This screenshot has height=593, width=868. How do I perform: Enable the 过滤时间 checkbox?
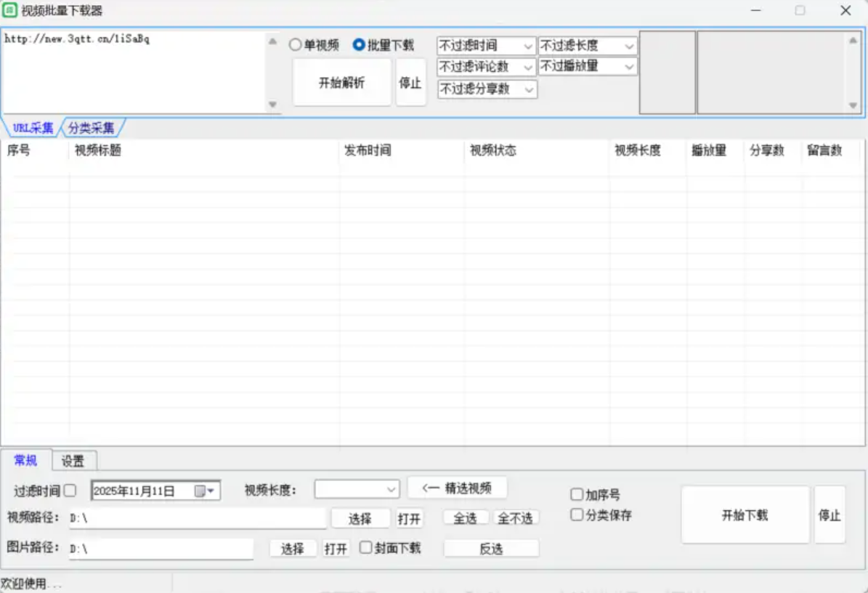click(x=70, y=491)
